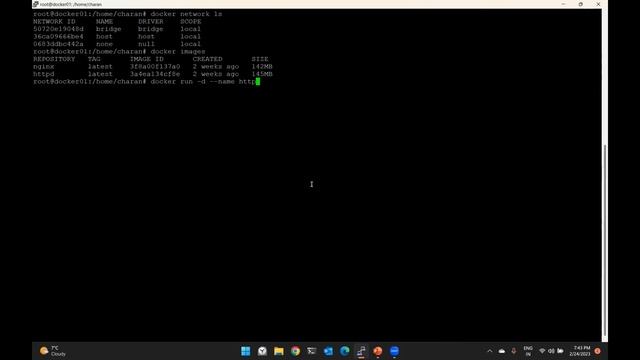
Task: Click the terminal's vertical scrollbar thumb
Action: point(605,241)
